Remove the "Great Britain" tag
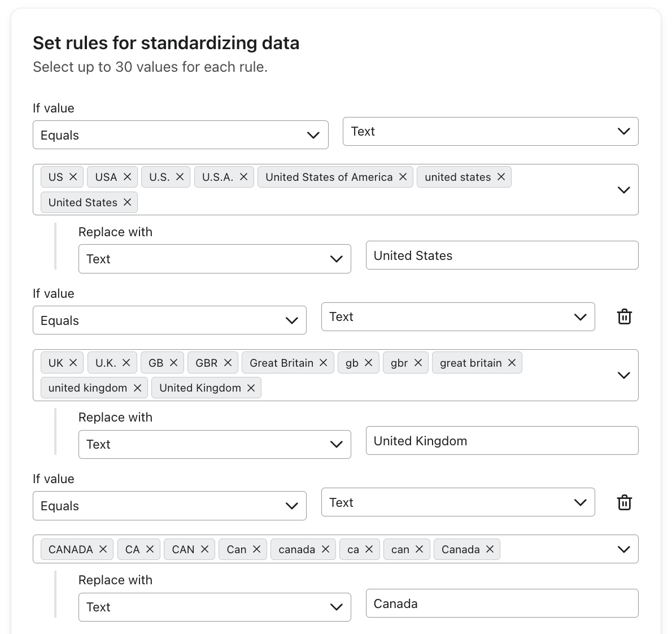672x634 pixels. [323, 363]
